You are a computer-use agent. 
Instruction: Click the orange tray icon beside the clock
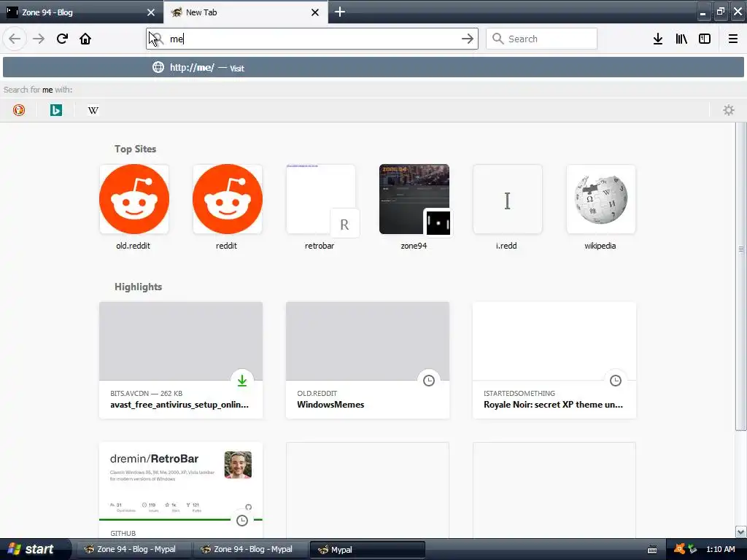pyautogui.click(x=679, y=549)
